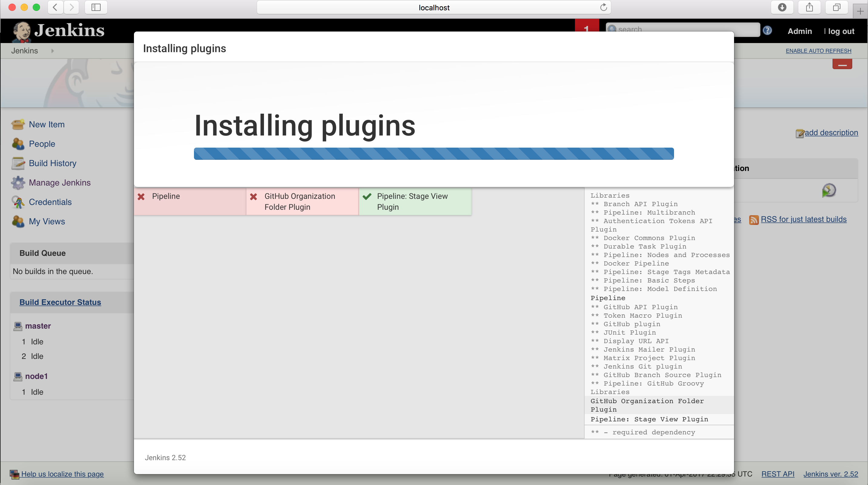Click the search help question mark icon
This screenshot has height=485, width=868.
[x=767, y=30]
